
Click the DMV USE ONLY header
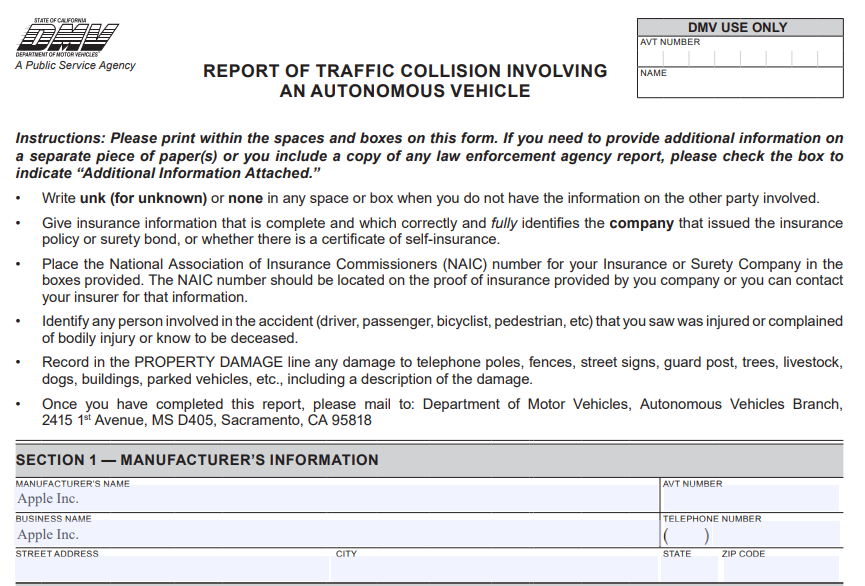tap(740, 27)
